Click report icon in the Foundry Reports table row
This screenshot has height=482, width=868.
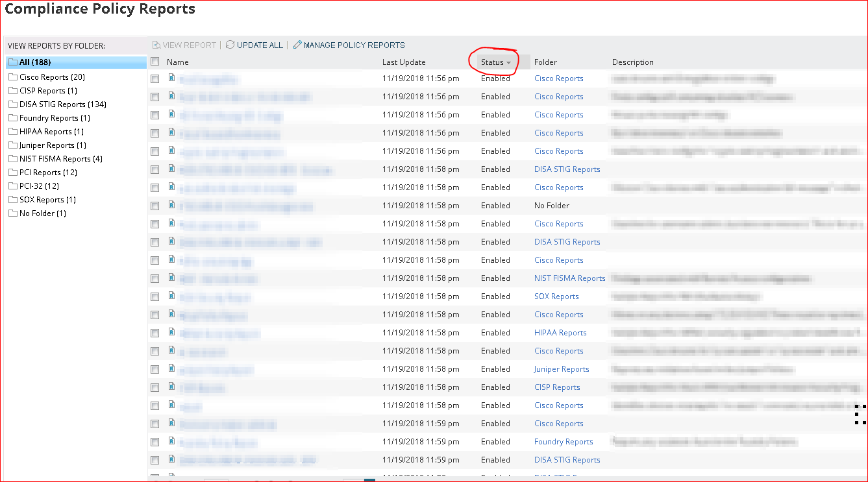pos(171,441)
